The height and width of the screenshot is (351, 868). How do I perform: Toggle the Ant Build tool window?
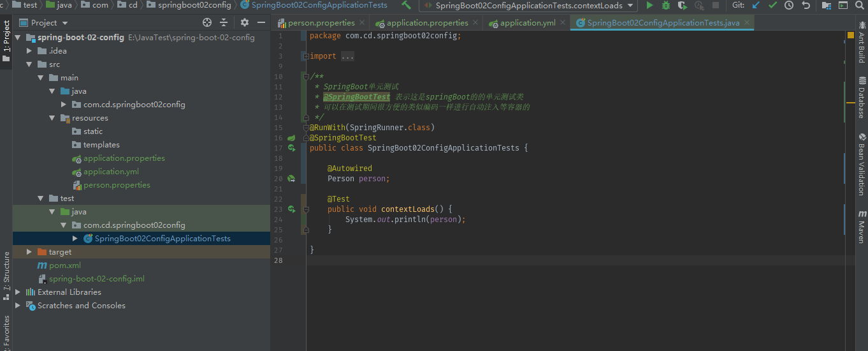pos(862,42)
